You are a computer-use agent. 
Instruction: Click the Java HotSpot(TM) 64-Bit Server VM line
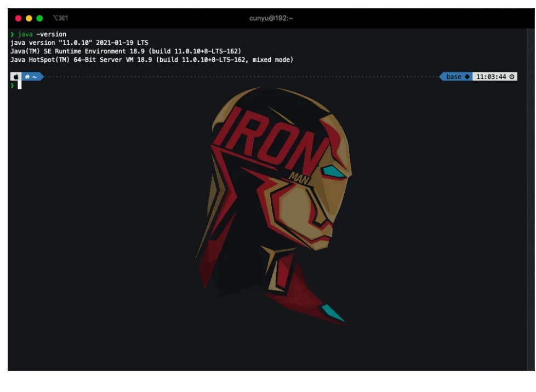pos(152,60)
